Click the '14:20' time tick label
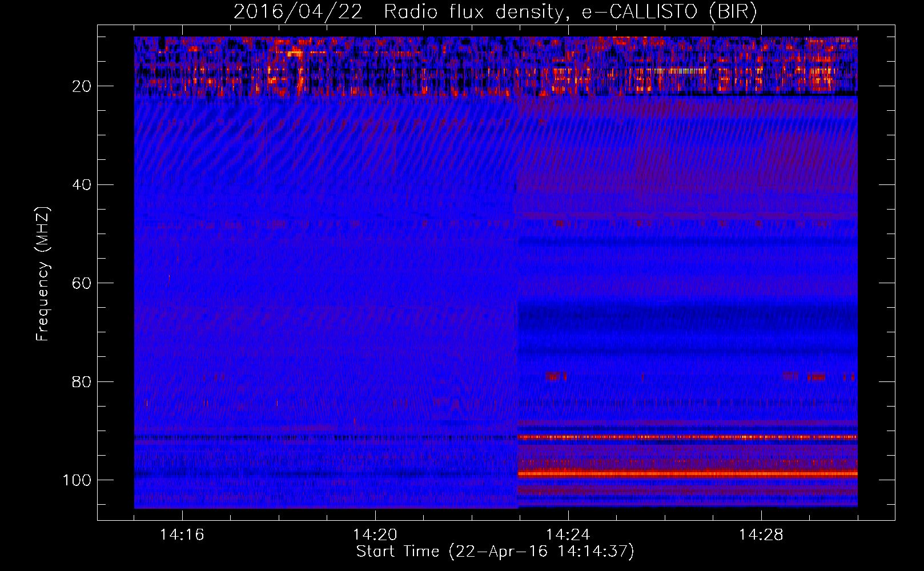The image size is (924, 571). point(375,535)
